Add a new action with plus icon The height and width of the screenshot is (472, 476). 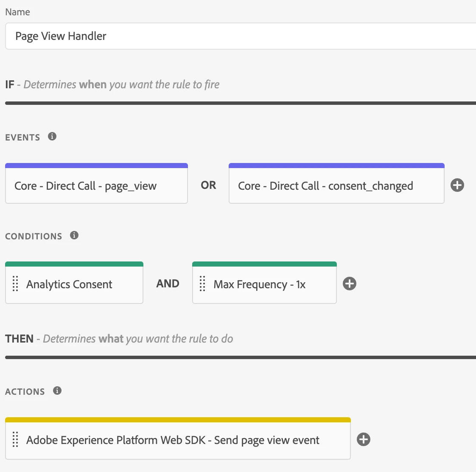[364, 440]
